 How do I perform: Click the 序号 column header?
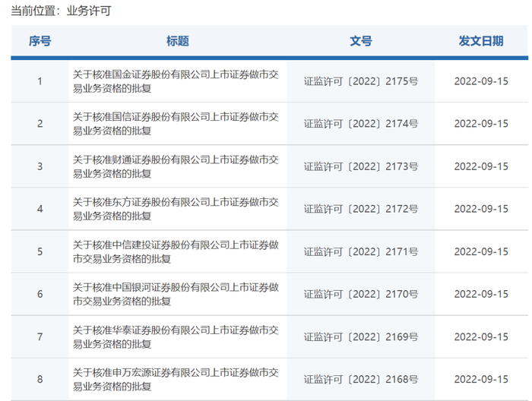tap(40, 41)
